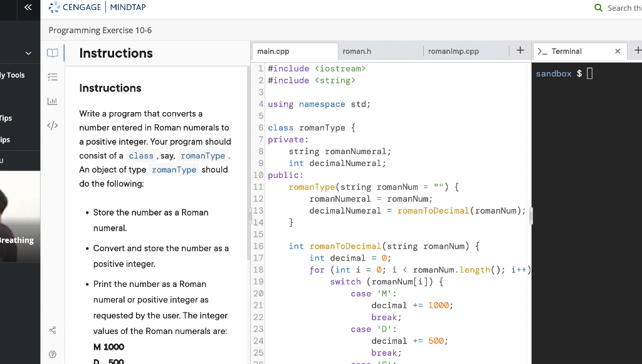The width and height of the screenshot is (642, 364).
Task: Open the help question mark icon
Action: coord(53,353)
